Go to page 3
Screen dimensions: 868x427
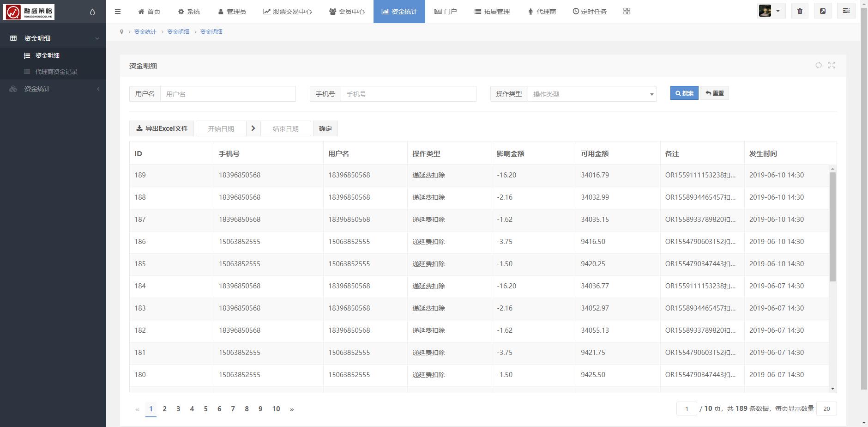click(178, 409)
